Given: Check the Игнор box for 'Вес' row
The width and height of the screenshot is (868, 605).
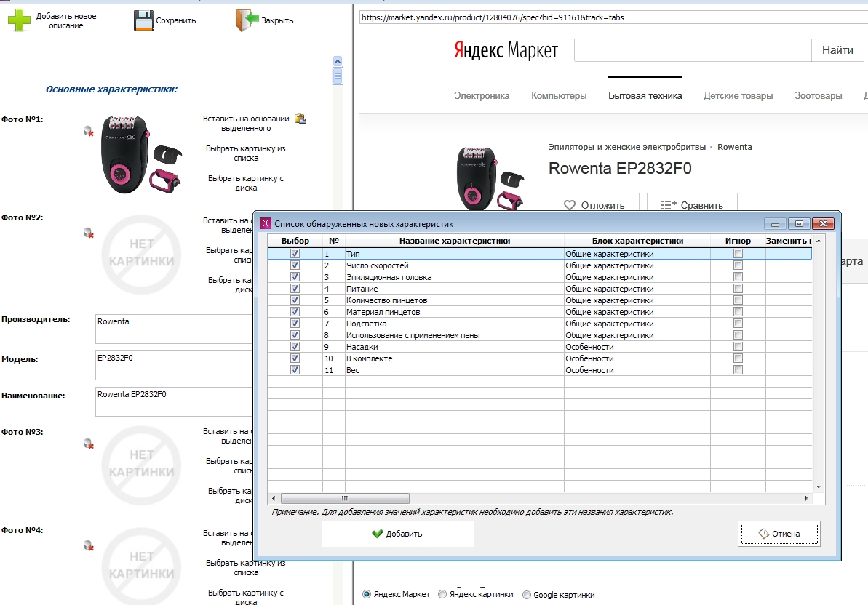Looking at the screenshot, I should 738,369.
